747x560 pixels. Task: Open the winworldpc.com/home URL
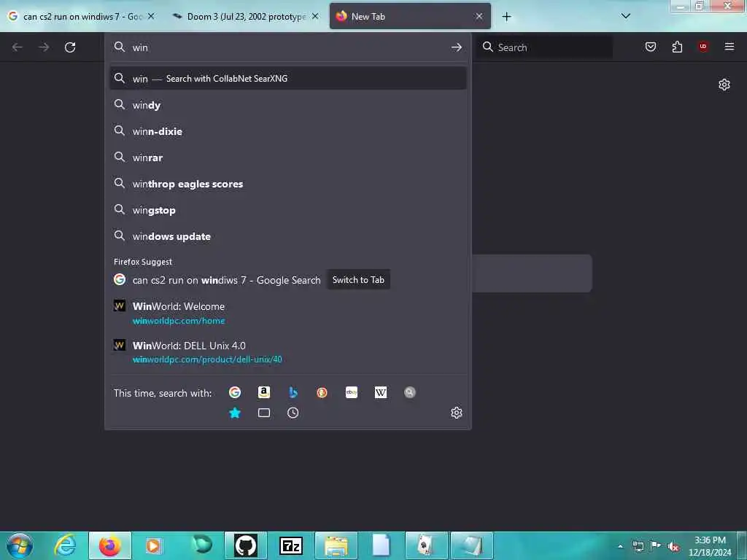[x=179, y=321]
